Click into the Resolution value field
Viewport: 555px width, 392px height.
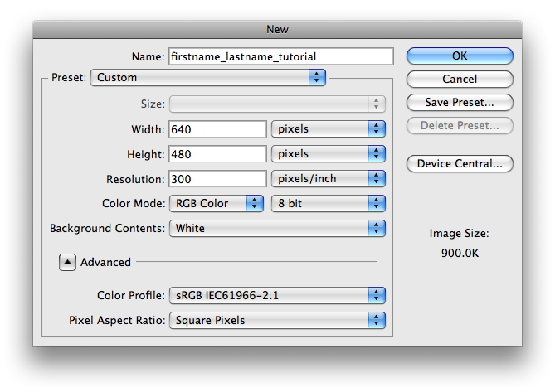[217, 179]
